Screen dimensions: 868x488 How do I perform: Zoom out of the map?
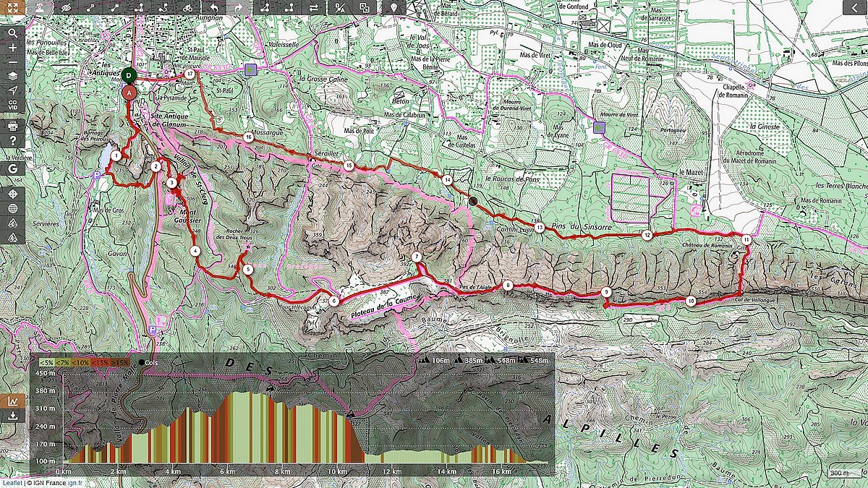pos(13,61)
